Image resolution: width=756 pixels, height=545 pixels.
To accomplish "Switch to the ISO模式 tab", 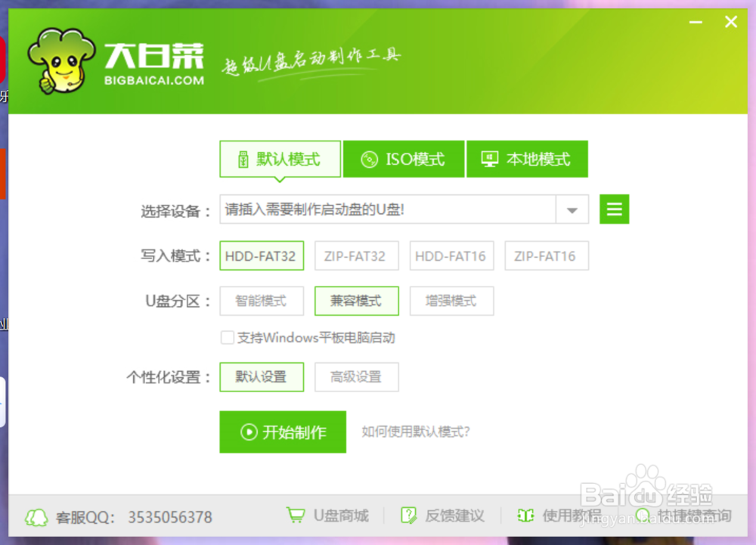I will [x=404, y=159].
